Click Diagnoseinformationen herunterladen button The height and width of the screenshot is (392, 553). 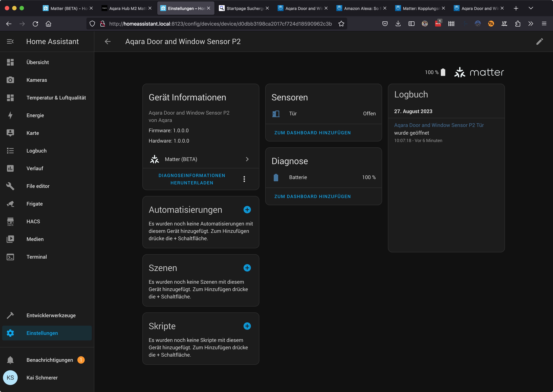click(192, 179)
